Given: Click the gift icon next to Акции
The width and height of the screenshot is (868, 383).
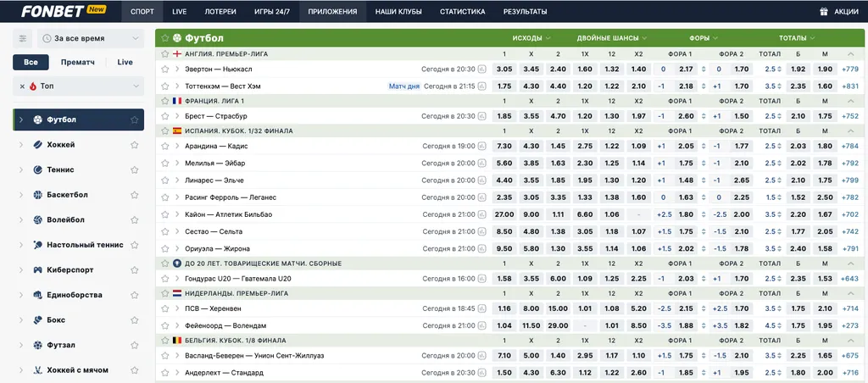Looking at the screenshot, I should pyautogui.click(x=823, y=12).
